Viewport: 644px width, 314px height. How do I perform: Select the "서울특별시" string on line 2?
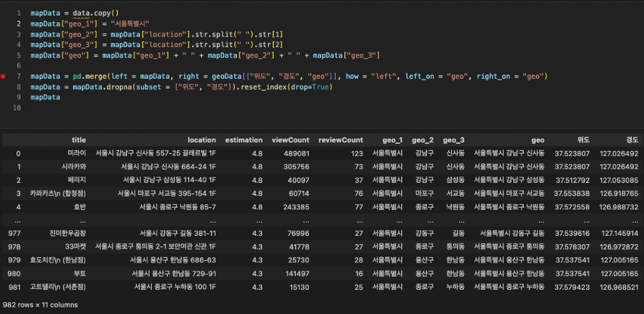(x=130, y=24)
